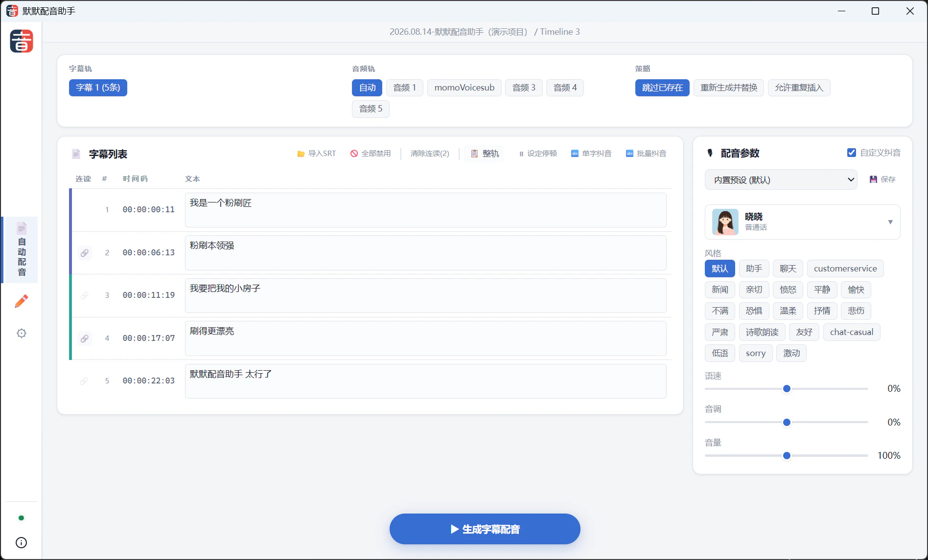
Task: Click the 音量 volume slider handle
Action: [x=787, y=455]
